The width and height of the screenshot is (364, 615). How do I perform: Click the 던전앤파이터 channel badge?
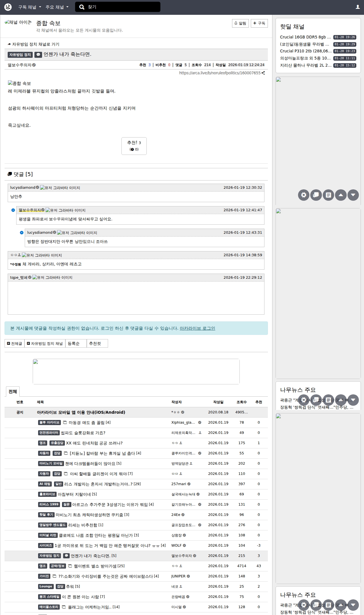click(49, 433)
